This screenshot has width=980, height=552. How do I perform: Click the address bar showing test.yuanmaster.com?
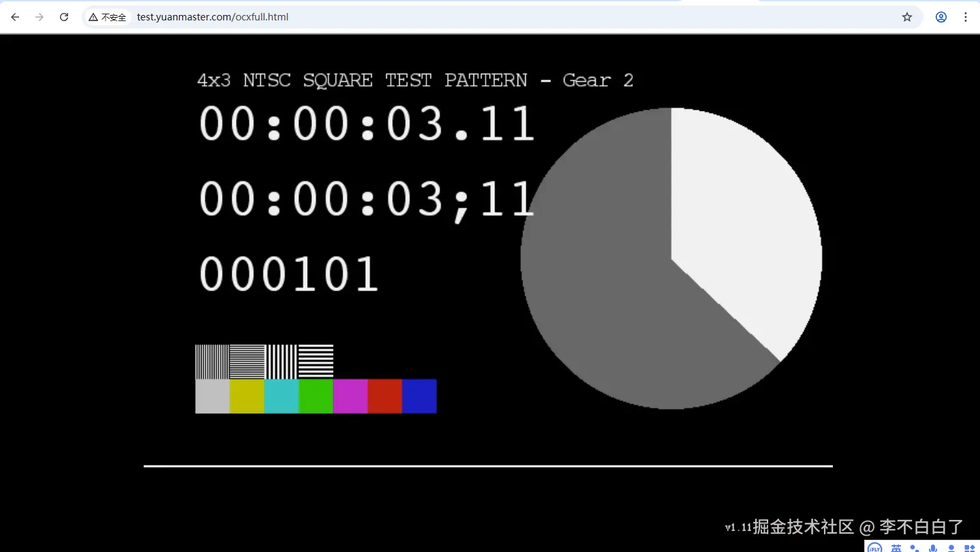211,17
